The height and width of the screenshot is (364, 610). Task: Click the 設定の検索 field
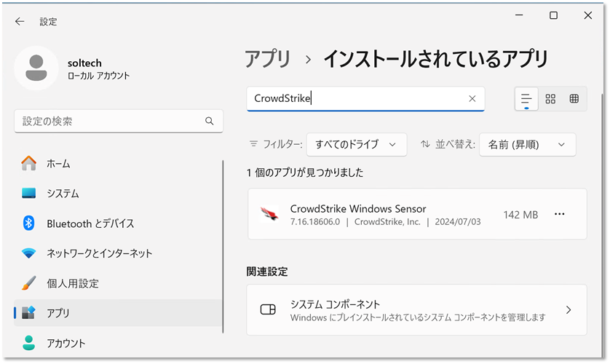tap(118, 121)
